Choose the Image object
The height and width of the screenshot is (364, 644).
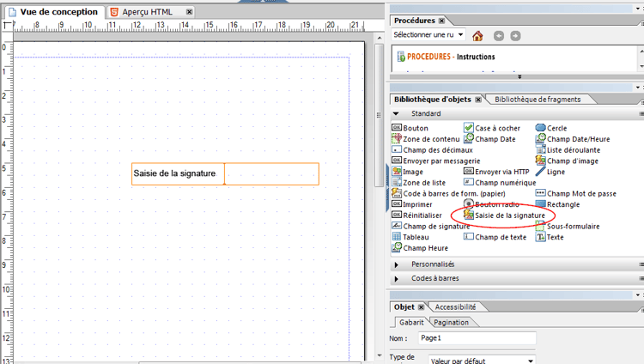[x=407, y=172]
